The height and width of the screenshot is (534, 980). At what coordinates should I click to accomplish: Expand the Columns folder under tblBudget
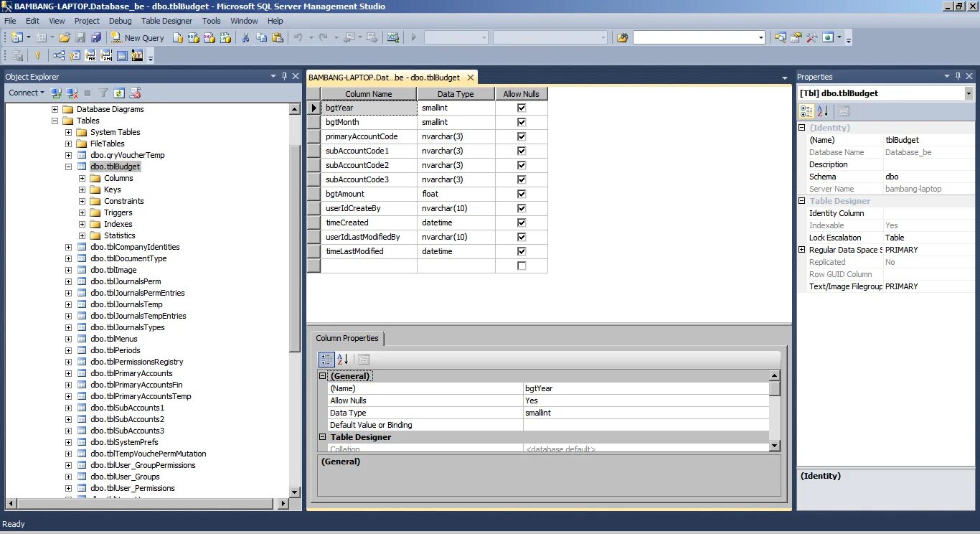83,178
